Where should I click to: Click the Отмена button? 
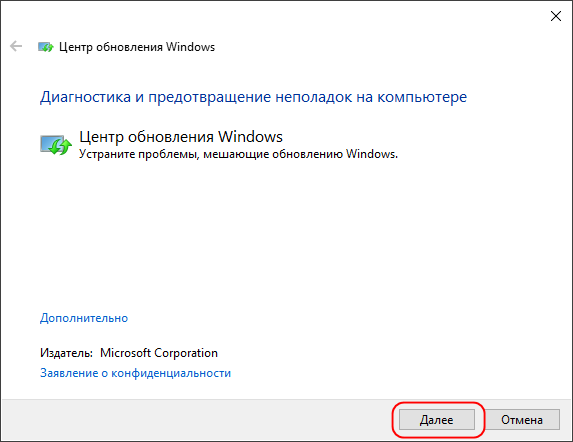coord(521,419)
